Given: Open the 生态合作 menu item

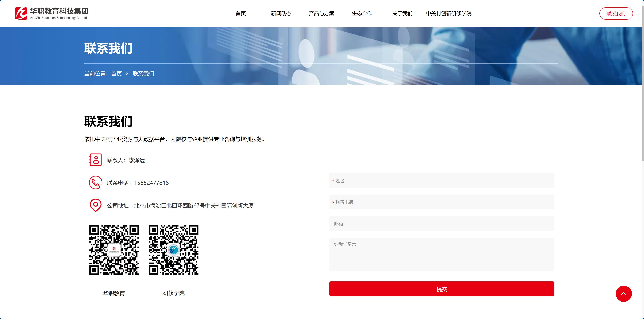Looking at the screenshot, I should (362, 13).
